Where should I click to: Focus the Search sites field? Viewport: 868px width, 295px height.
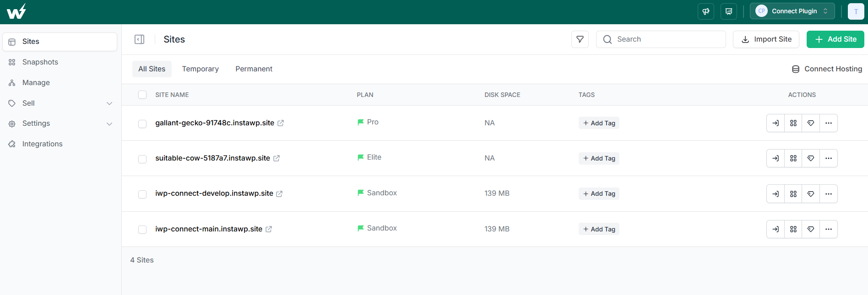[x=661, y=39]
